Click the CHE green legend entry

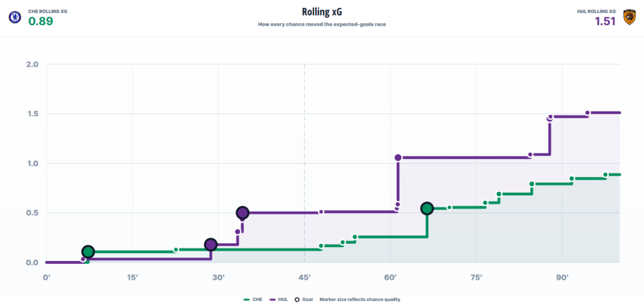click(x=253, y=299)
